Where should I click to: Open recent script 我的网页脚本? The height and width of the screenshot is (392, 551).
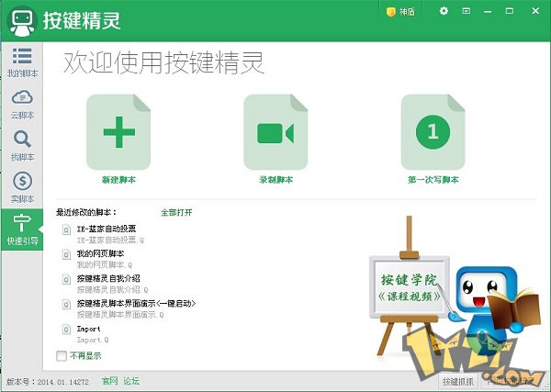pos(100,253)
